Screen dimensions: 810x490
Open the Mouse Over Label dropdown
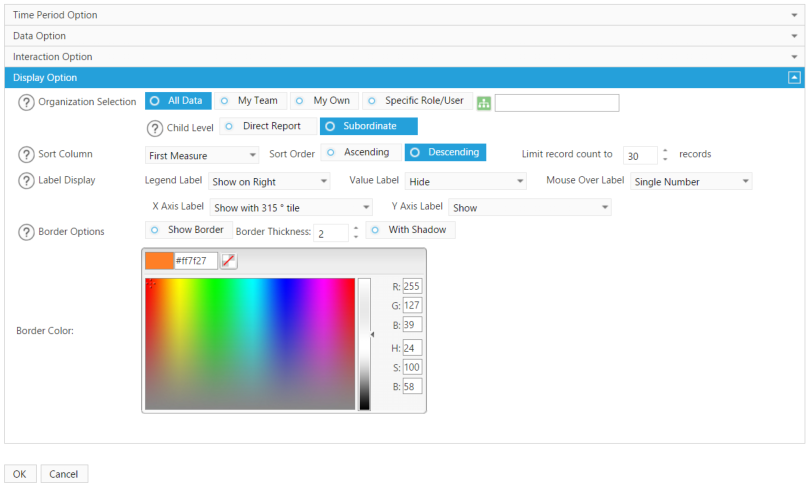(x=691, y=182)
